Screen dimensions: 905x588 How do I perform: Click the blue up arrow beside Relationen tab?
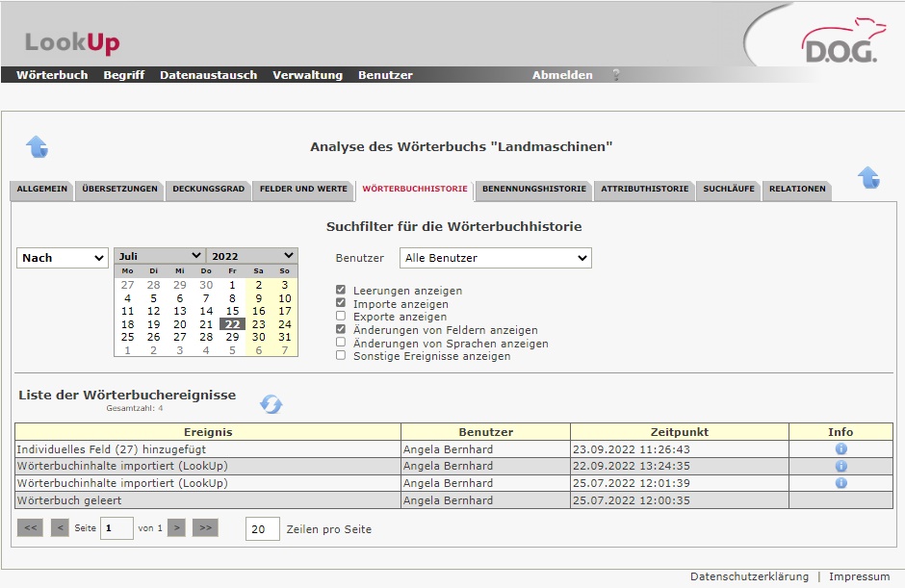[868, 177]
